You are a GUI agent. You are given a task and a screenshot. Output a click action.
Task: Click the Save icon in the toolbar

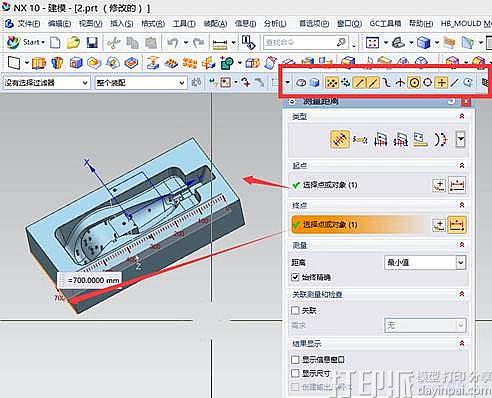coord(92,42)
